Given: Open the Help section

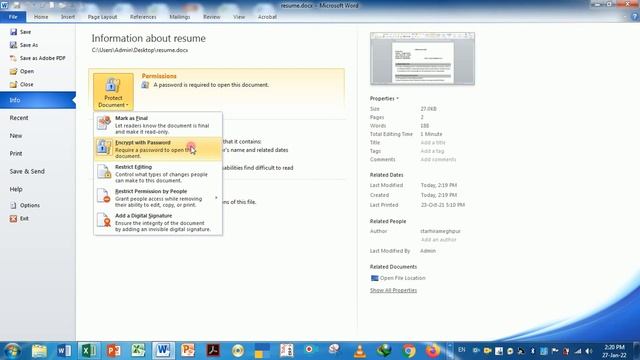Looking at the screenshot, I should pyautogui.click(x=16, y=189).
